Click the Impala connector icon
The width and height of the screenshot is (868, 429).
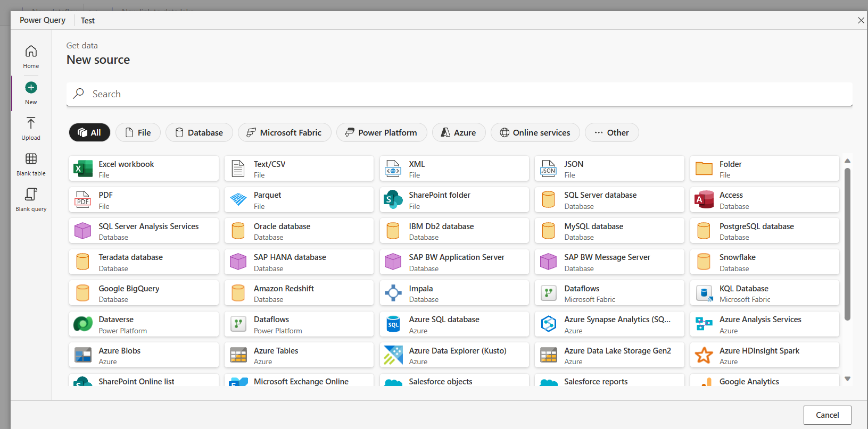pos(393,293)
